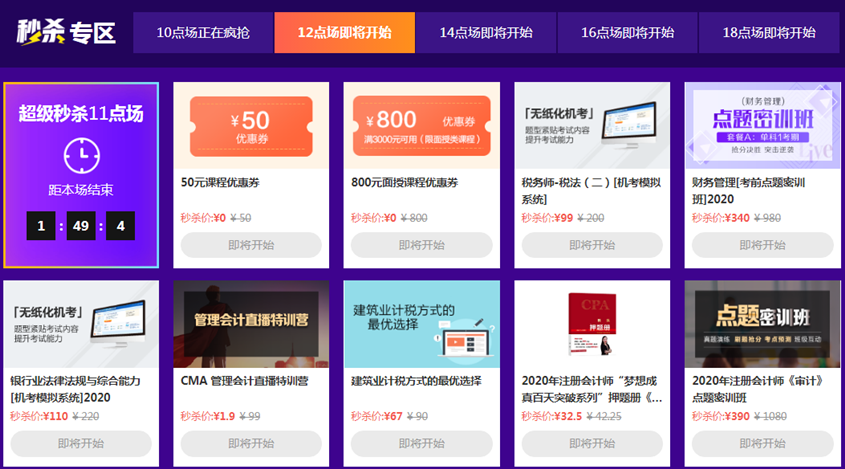845x469 pixels.
Task: Open the 财务管理 点题密训班 thumbnail
Action: 763,126
